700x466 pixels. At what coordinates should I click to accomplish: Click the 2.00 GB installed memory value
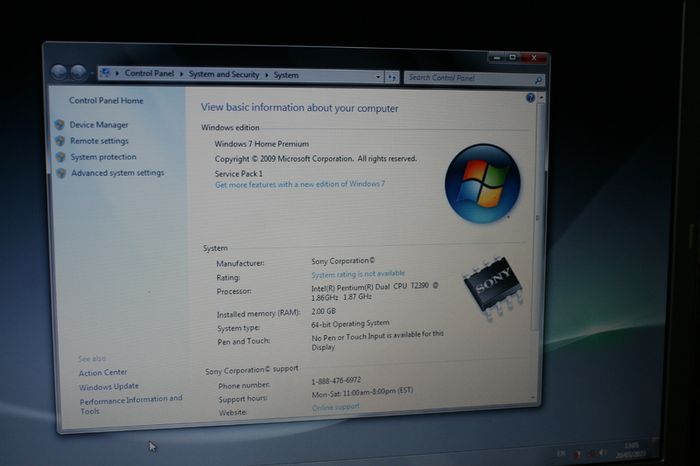[x=324, y=311]
